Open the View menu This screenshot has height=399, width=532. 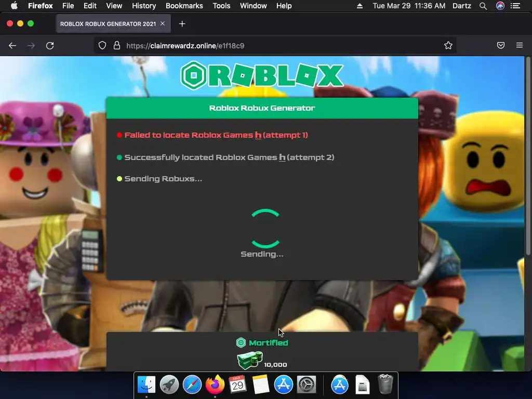pyautogui.click(x=114, y=6)
